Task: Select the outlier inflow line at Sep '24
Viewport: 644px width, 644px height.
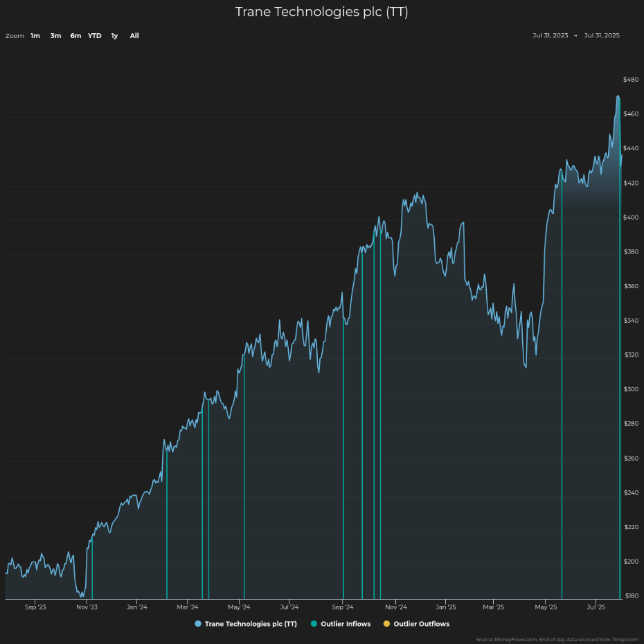Action: click(x=343, y=458)
